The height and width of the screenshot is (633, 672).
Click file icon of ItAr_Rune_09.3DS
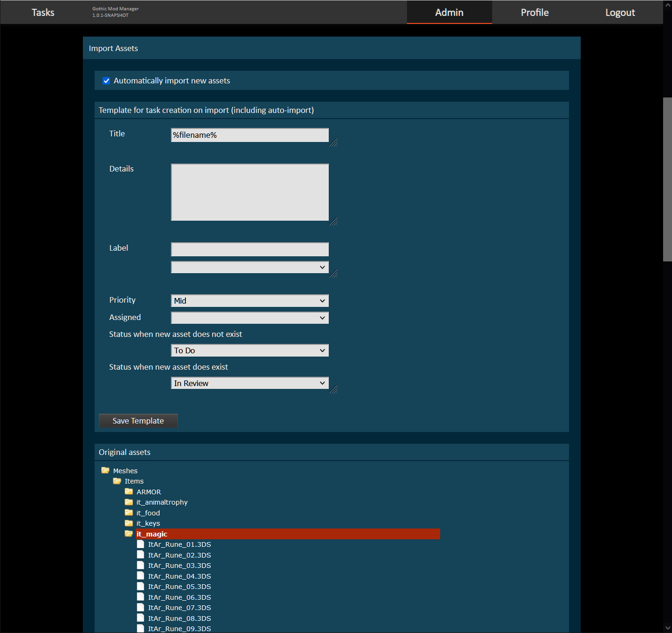[x=140, y=629]
